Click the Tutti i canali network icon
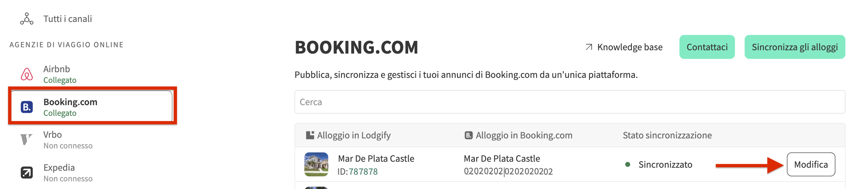Viewport: 868px width, 189px height. tap(27, 19)
